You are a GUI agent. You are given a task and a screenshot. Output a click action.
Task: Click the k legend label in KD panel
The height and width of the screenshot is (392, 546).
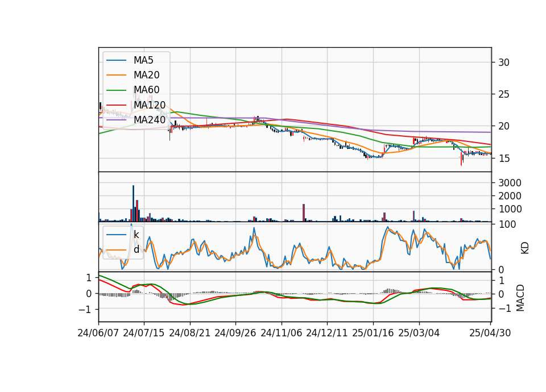click(x=136, y=235)
